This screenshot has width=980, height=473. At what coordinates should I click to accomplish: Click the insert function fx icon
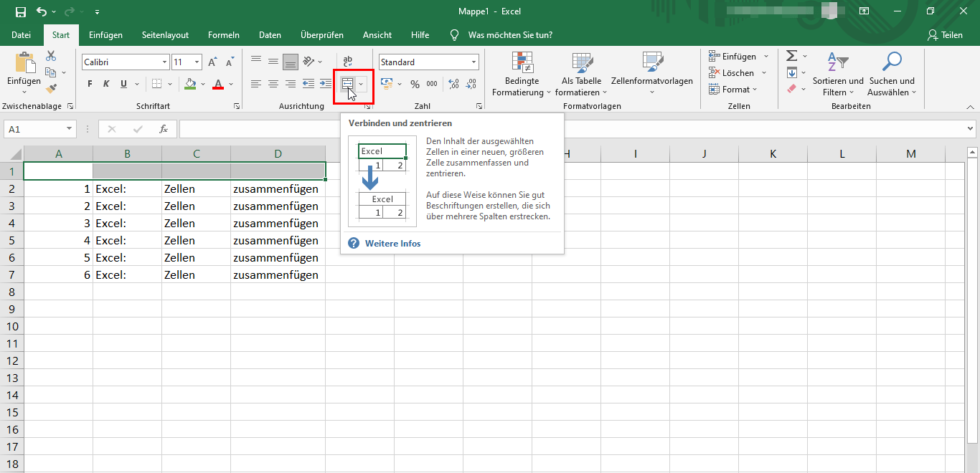(164, 129)
